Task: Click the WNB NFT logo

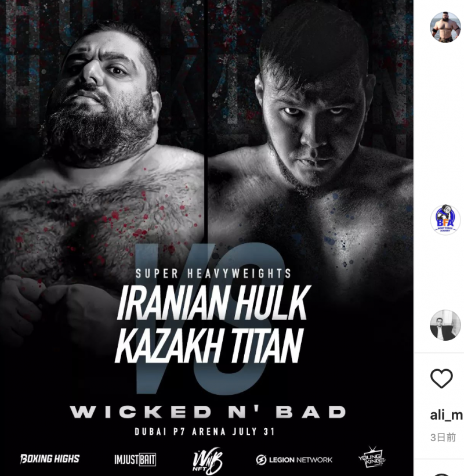Action: (208, 461)
